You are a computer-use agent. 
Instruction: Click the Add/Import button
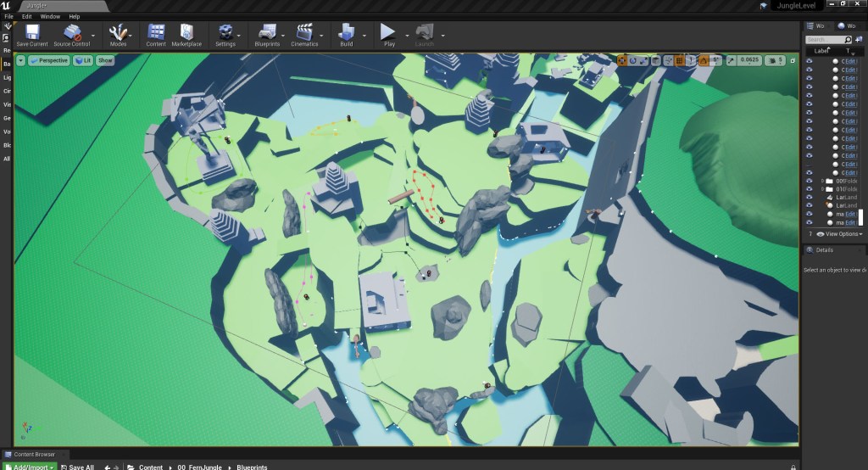pyautogui.click(x=29, y=467)
